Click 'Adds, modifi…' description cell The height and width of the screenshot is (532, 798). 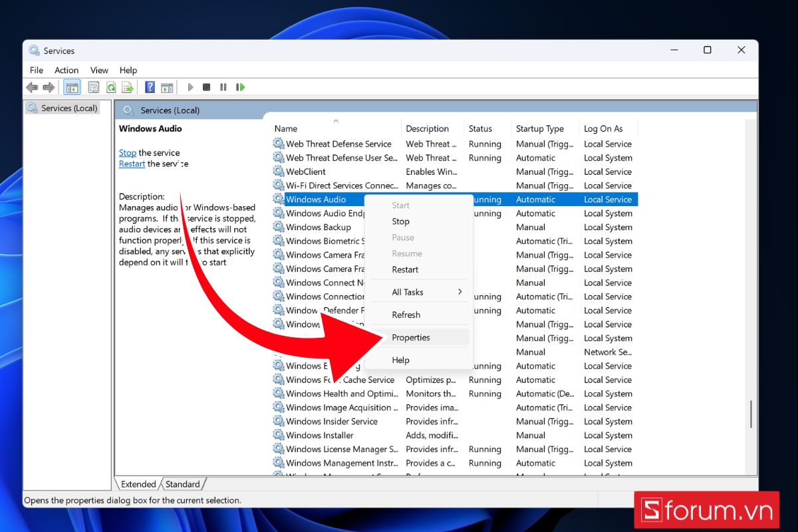431,435
